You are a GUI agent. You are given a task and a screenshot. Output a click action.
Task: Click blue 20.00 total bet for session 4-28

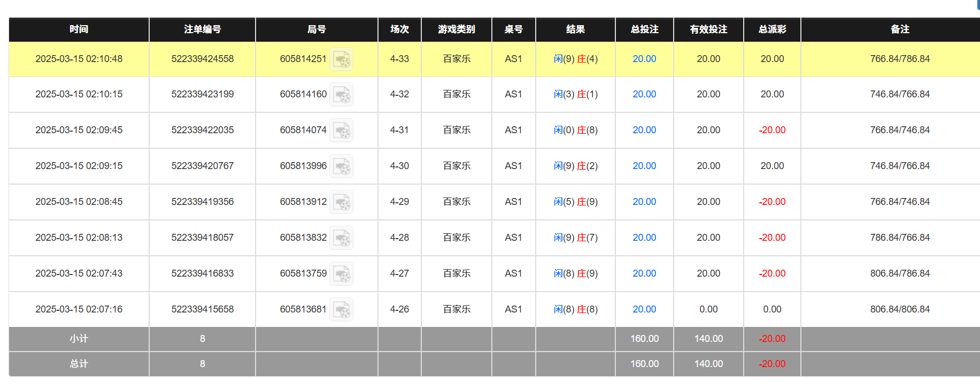(x=644, y=238)
